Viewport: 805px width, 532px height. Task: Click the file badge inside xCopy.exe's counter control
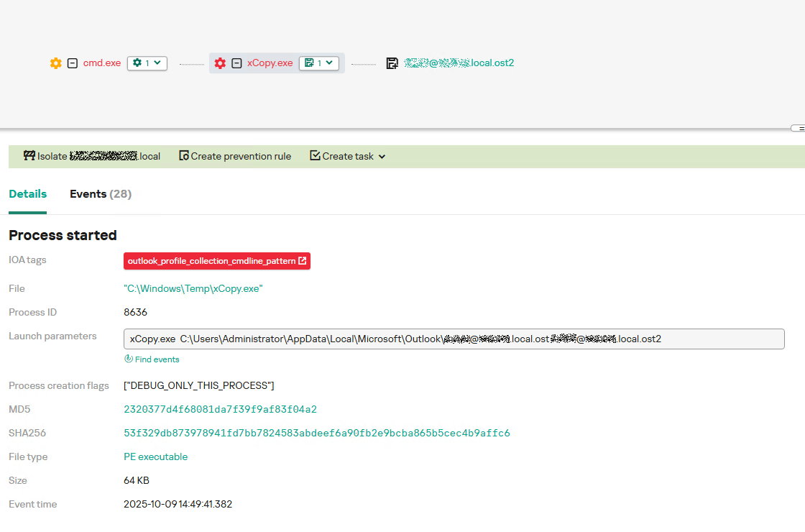click(309, 63)
